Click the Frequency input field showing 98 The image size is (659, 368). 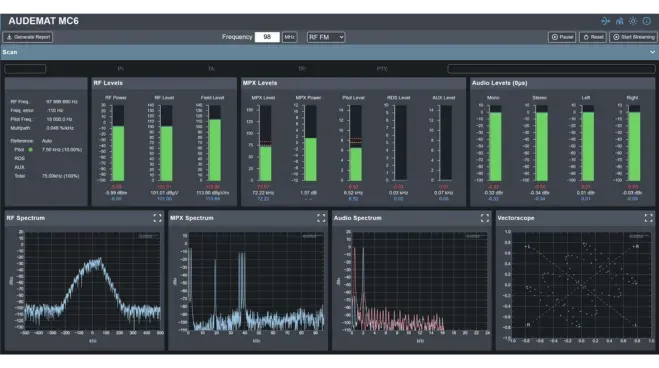coord(267,37)
